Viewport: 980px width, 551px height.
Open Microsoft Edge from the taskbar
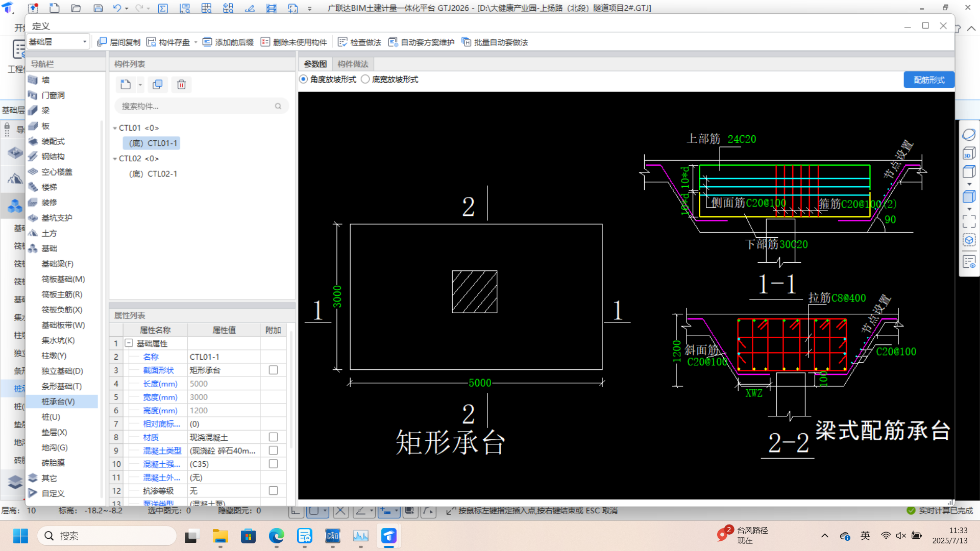(x=276, y=536)
